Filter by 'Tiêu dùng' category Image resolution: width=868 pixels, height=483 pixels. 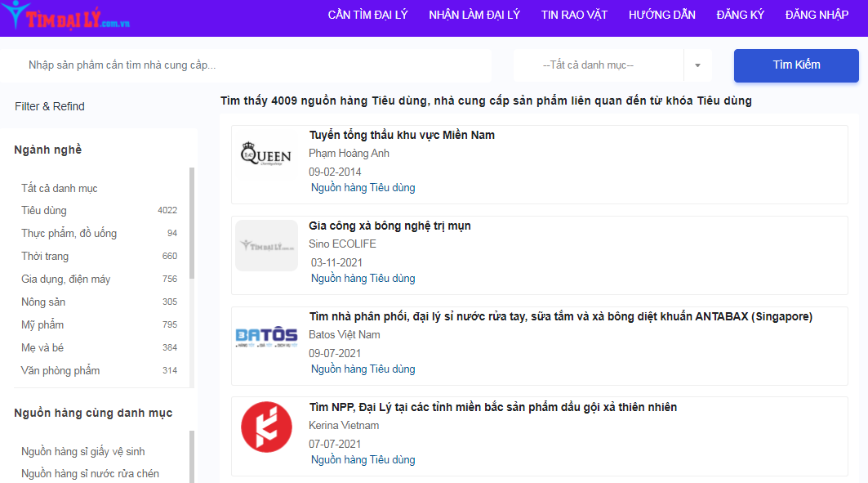click(44, 211)
